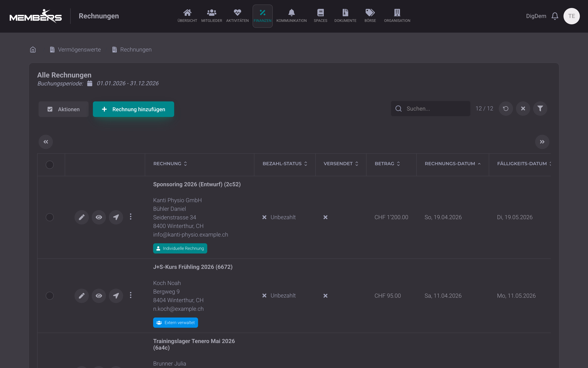
Task: Click the n.koch@example.ch email
Action: point(178,309)
